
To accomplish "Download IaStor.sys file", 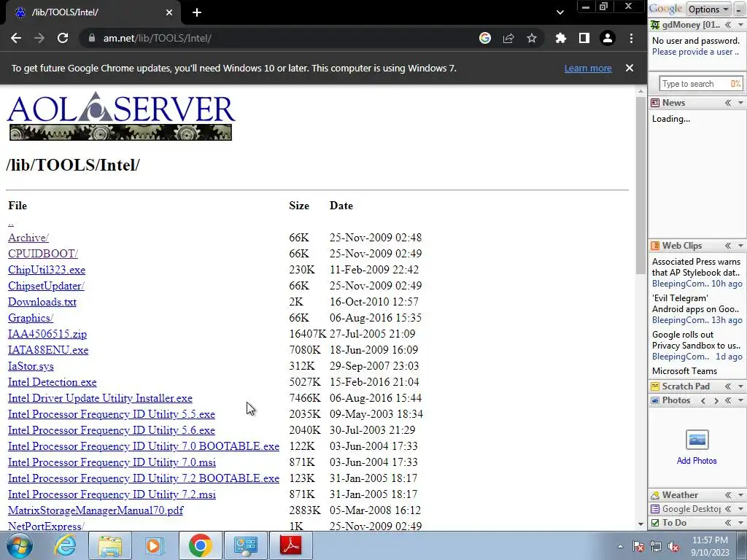I will [x=31, y=366].
